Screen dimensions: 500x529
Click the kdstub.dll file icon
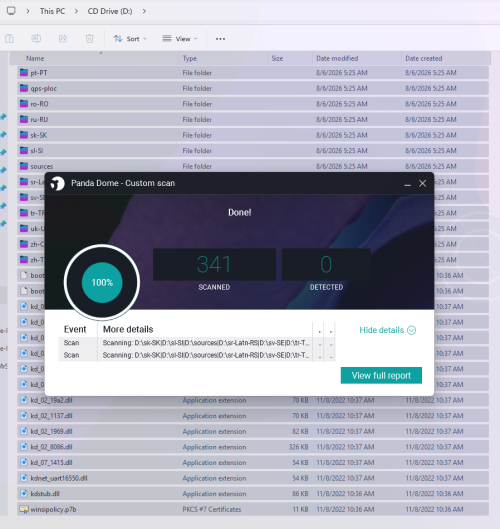coord(24,493)
